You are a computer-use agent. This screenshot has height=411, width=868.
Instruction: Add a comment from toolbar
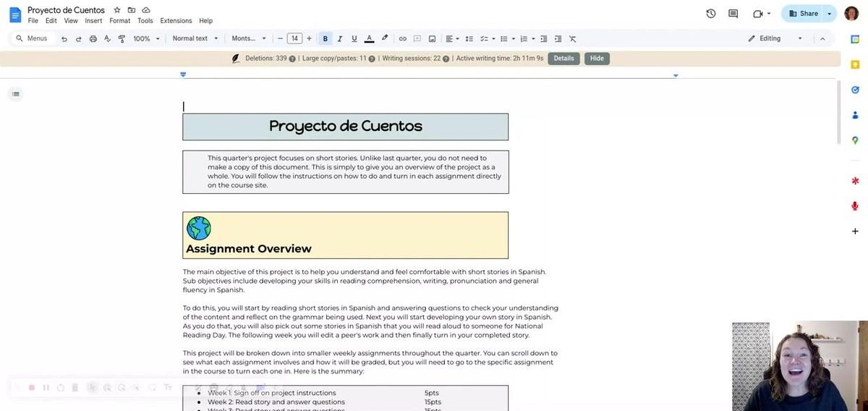[x=417, y=38]
